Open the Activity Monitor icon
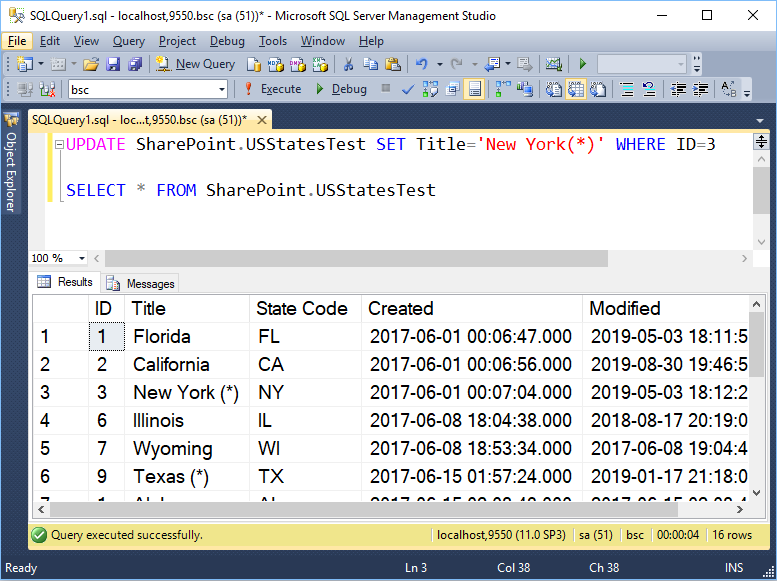 [554, 64]
